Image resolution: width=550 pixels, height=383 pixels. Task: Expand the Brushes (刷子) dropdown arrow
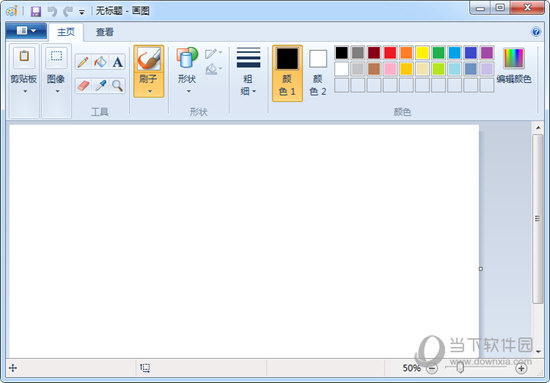point(149,92)
